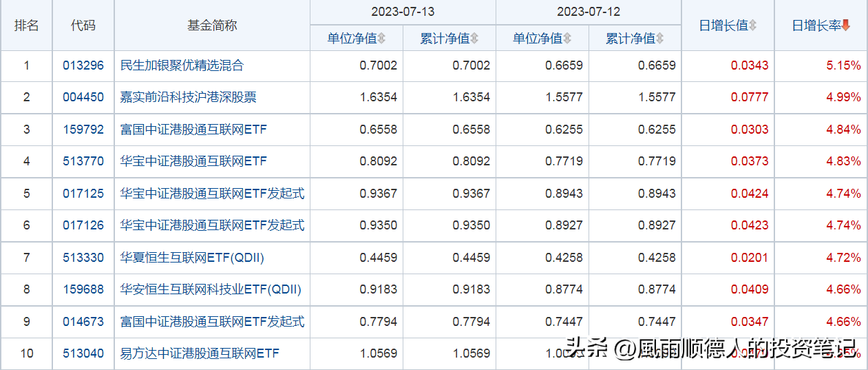Click the 代码 column header
Image resolution: width=868 pixels, height=370 pixels.
(x=83, y=25)
